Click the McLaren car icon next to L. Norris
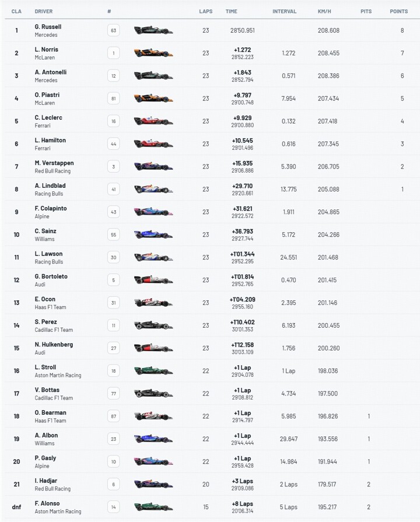This screenshot has width=420, height=522. click(153, 53)
